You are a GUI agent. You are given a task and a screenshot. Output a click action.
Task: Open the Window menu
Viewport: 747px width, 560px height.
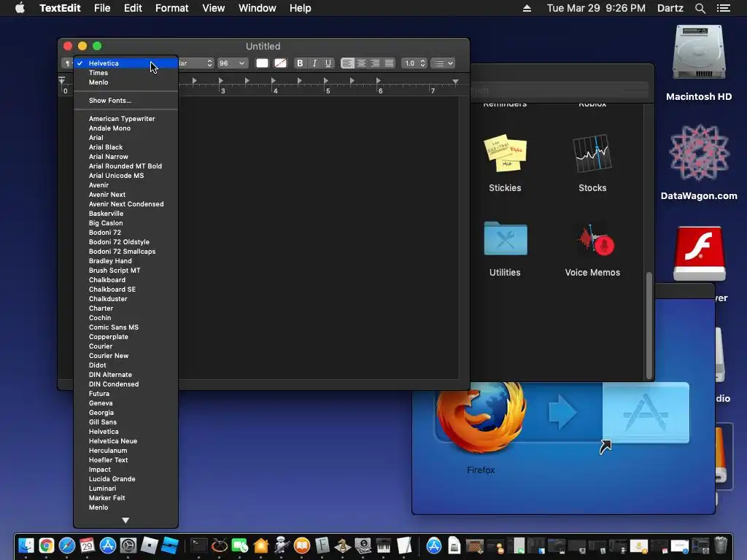(x=258, y=8)
